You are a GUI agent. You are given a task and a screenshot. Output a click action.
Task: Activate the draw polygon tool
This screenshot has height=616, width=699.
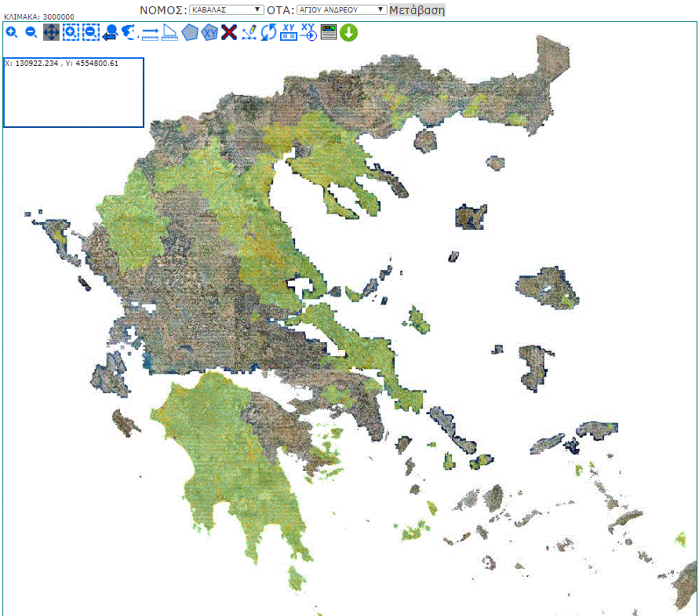[190, 32]
